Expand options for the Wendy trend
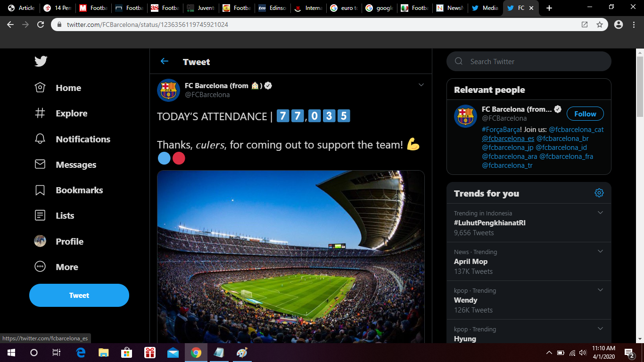The height and width of the screenshot is (362, 644). (x=600, y=290)
